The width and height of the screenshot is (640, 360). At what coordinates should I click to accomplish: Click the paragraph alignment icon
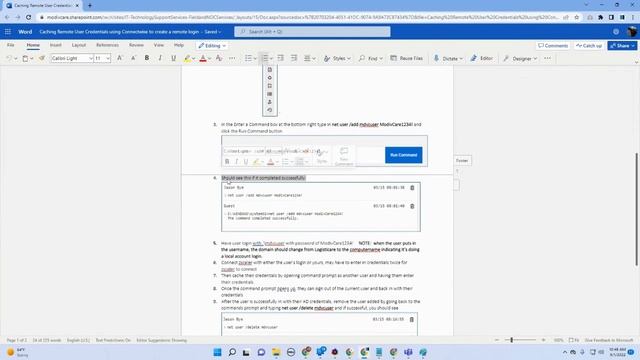click(307, 58)
